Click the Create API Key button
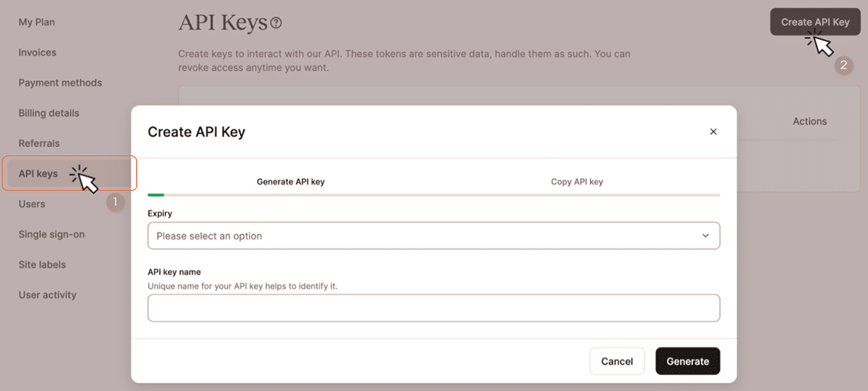Image resolution: width=868 pixels, height=391 pixels. click(815, 22)
